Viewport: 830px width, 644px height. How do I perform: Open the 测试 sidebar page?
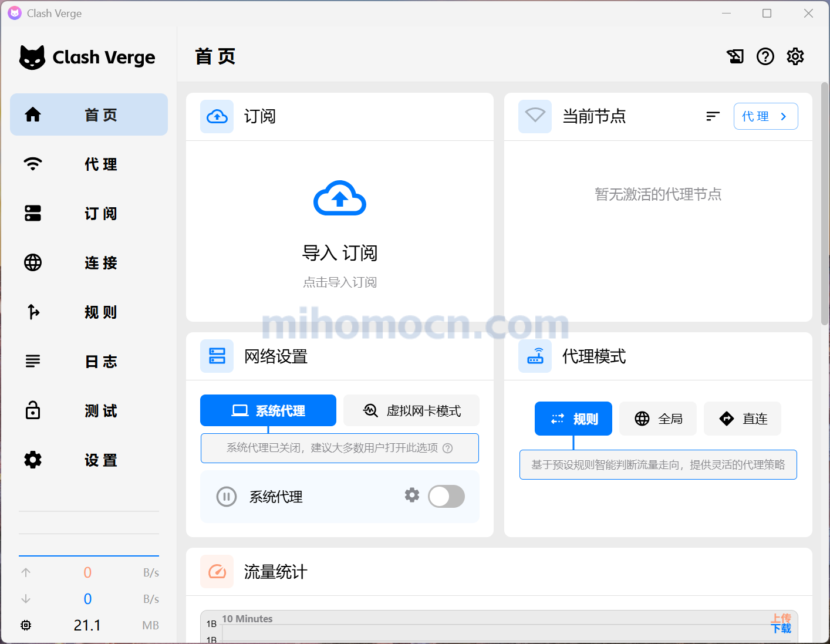[x=89, y=410]
